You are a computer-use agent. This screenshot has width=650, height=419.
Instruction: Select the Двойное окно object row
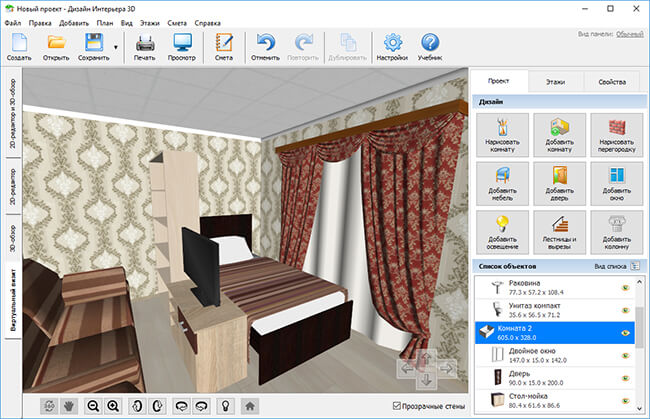pyautogui.click(x=555, y=356)
